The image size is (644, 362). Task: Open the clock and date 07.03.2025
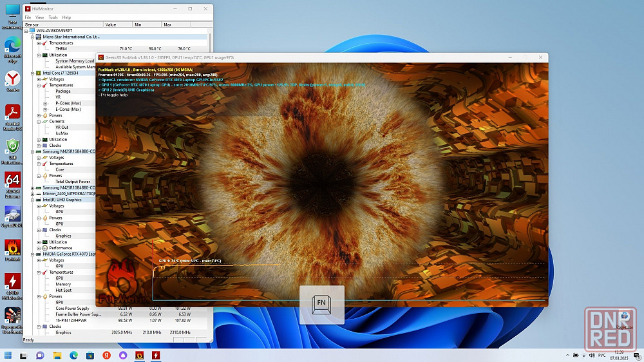pyautogui.click(x=620, y=356)
